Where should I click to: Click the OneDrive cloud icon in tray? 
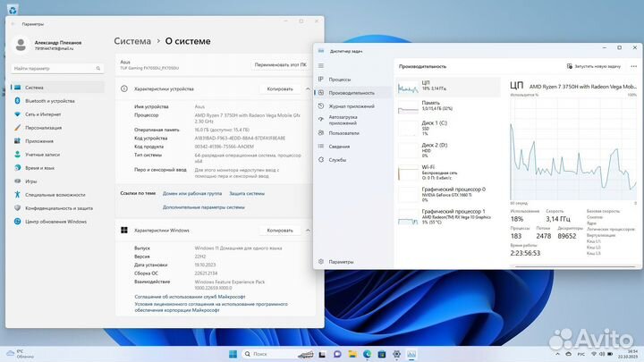click(569, 354)
